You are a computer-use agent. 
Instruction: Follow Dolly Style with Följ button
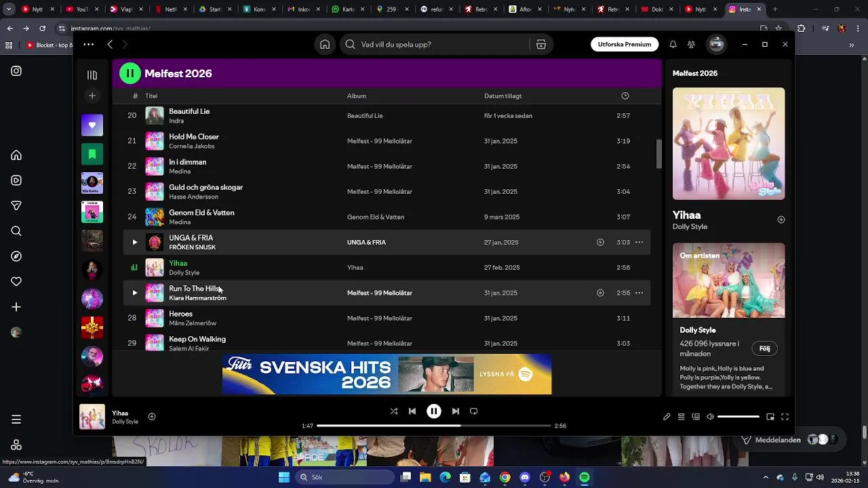pyautogui.click(x=765, y=348)
